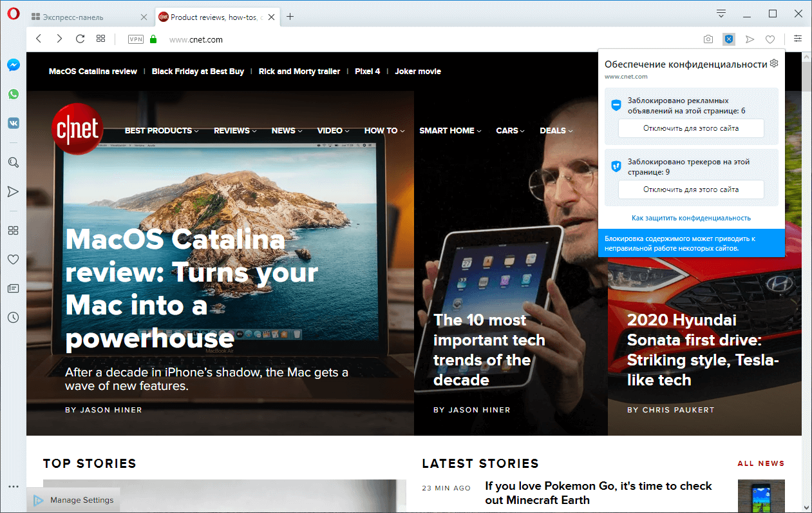Open Joker movie link
Screen dimensions: 812x513
point(418,72)
